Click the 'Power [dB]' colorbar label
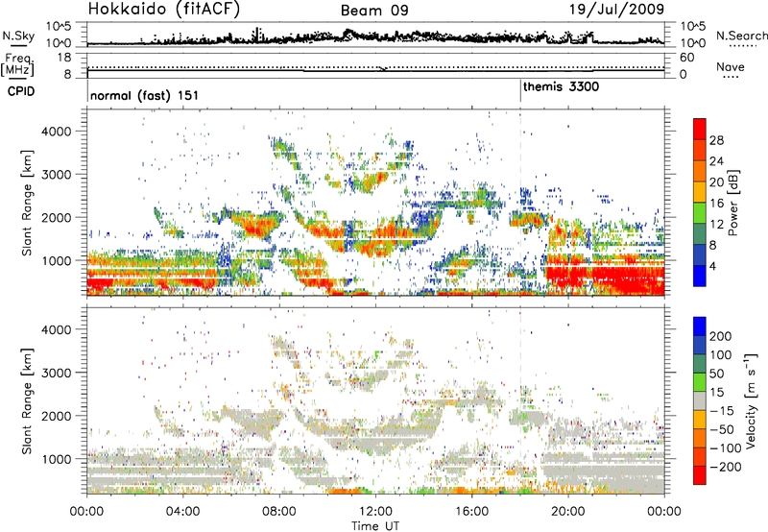768x532 pixels. [x=733, y=203]
